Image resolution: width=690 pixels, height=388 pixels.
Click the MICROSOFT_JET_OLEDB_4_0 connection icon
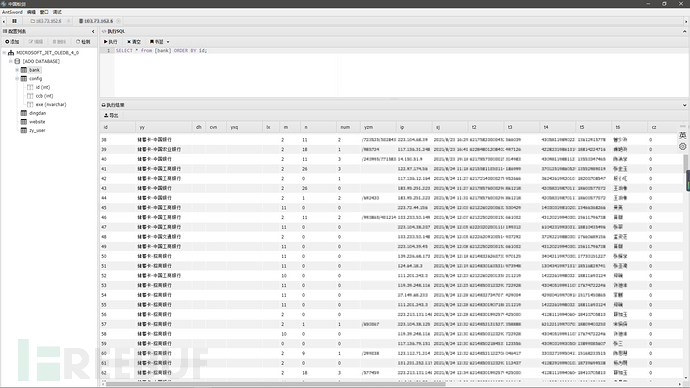(11, 53)
